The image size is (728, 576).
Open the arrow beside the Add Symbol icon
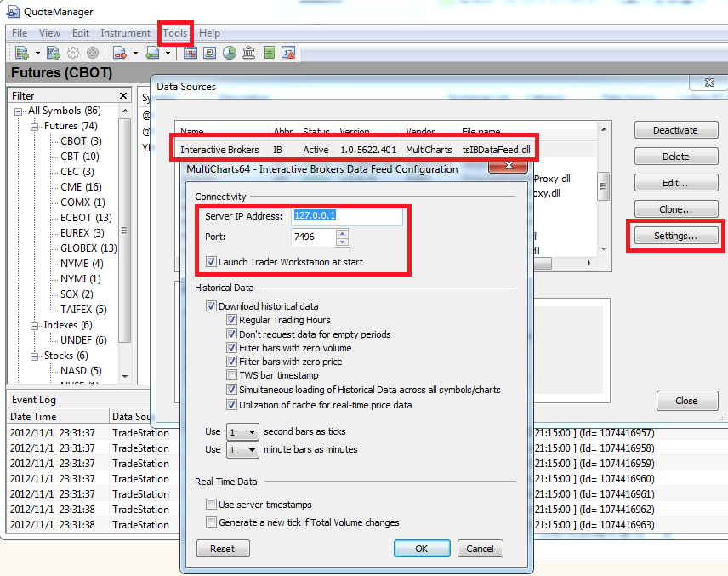pos(37,54)
